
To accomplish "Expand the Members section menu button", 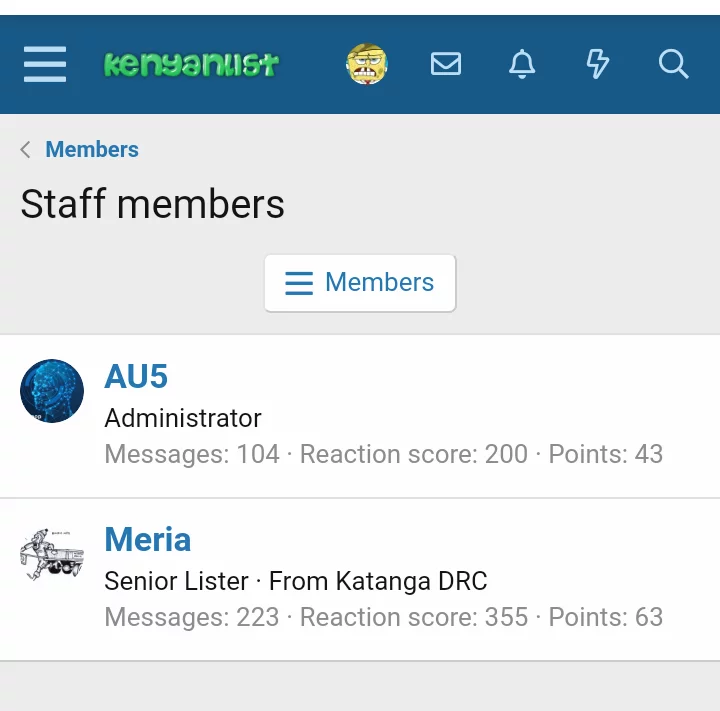I will click(360, 283).
